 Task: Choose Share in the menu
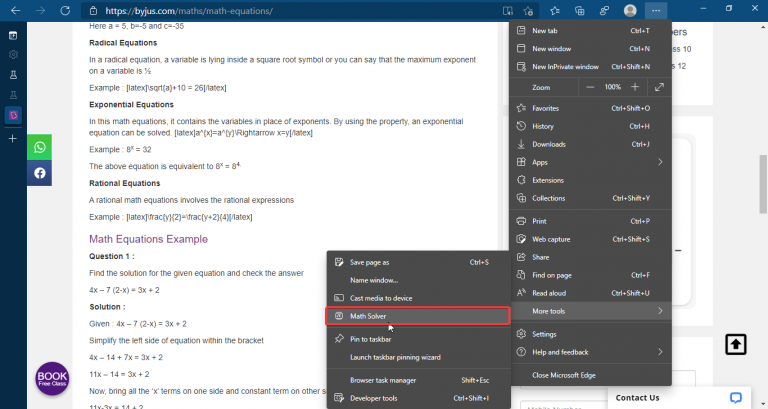[590, 257]
